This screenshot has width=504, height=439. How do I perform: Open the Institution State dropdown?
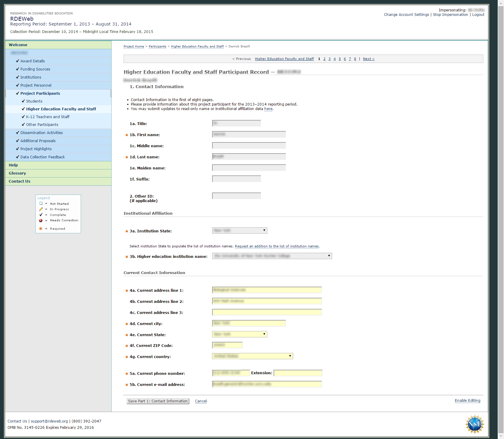[x=239, y=230]
